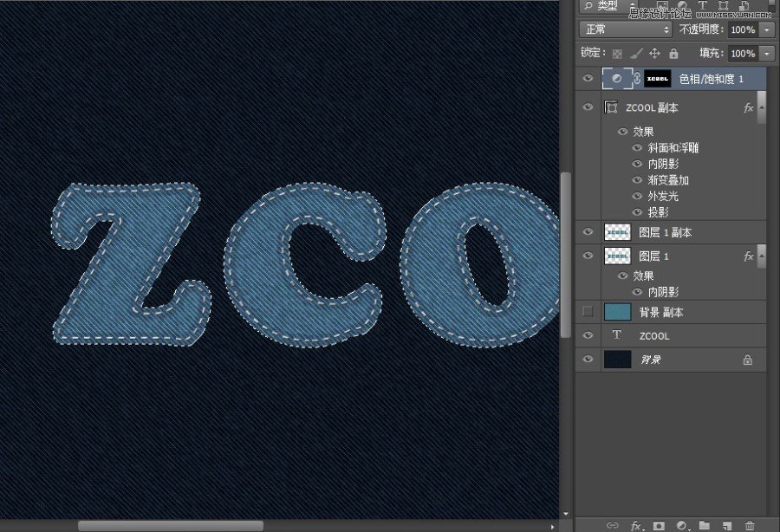
Task: Click mask link chain on 色相/饱和度 1
Action: (x=637, y=79)
